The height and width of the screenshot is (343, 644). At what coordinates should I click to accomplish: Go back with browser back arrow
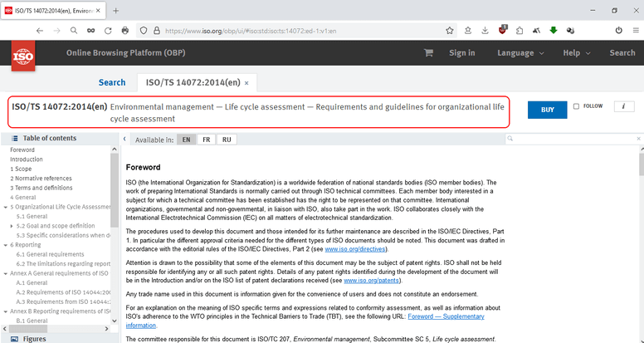[40, 31]
